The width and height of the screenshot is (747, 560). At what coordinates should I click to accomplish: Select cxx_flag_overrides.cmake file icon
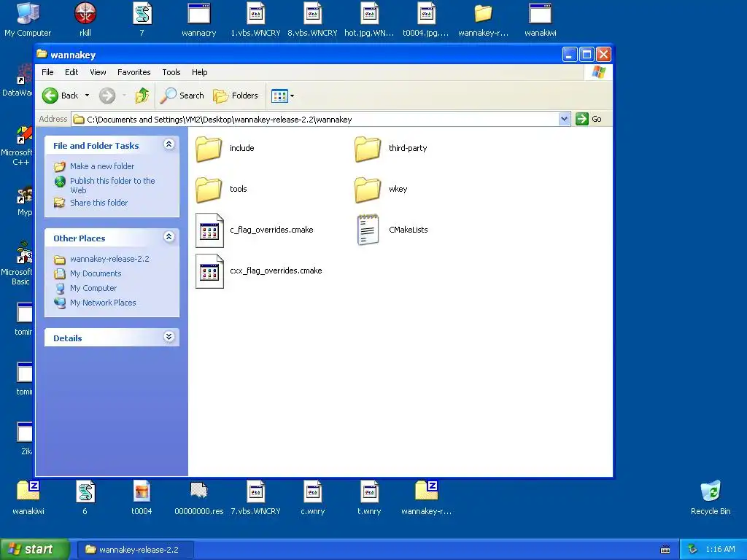click(x=209, y=271)
